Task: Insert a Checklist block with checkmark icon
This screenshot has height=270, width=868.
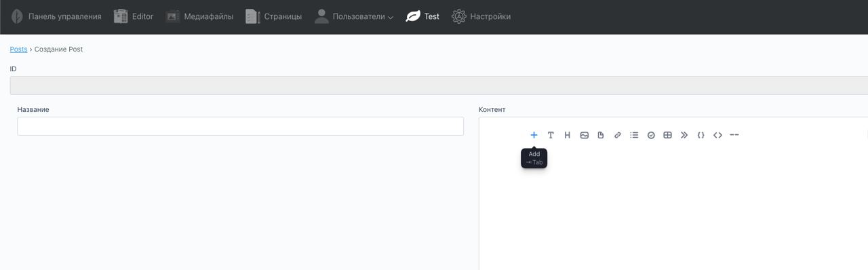Action: click(651, 135)
